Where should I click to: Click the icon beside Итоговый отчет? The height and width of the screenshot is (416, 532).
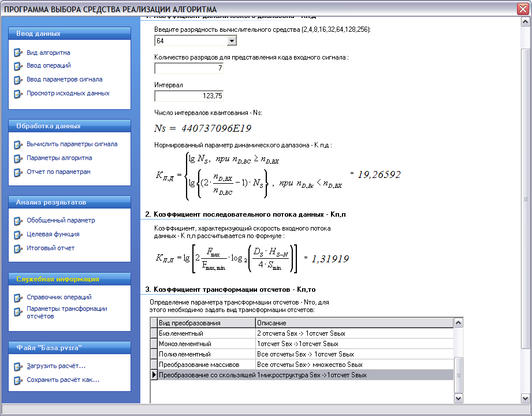18,248
